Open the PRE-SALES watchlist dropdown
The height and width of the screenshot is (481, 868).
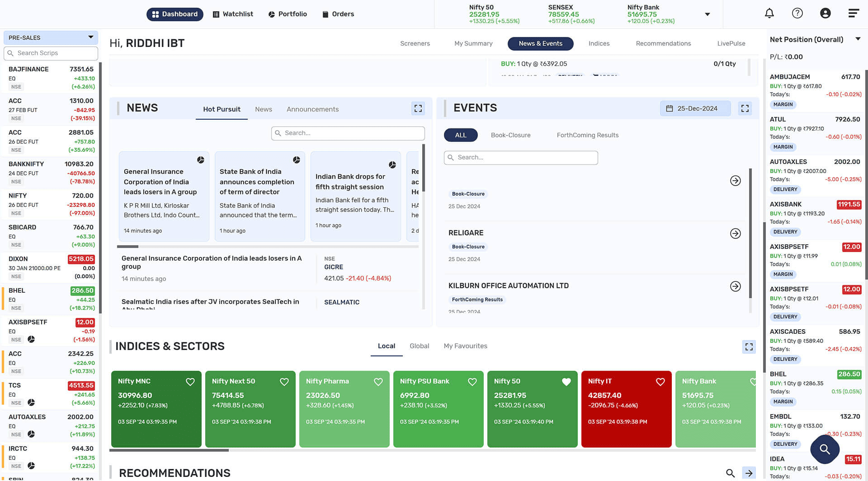coord(51,37)
